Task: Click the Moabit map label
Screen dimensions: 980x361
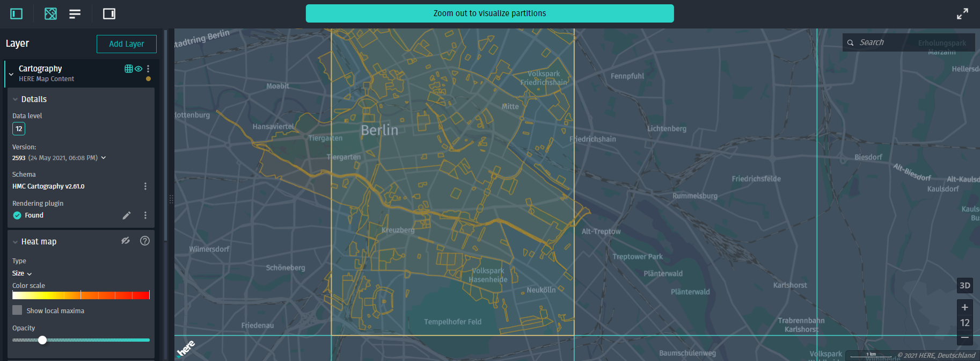Action: 277,86
